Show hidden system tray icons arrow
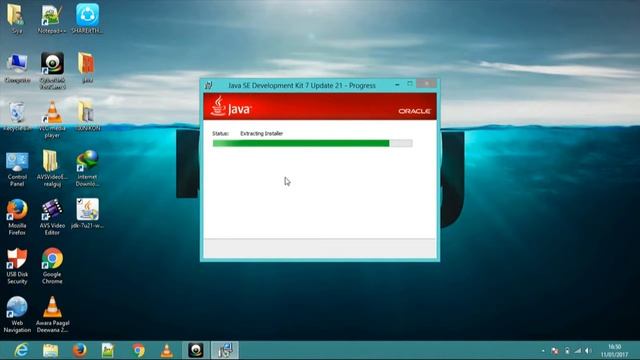Image resolution: width=640 pixels, height=360 pixels. 543,351
